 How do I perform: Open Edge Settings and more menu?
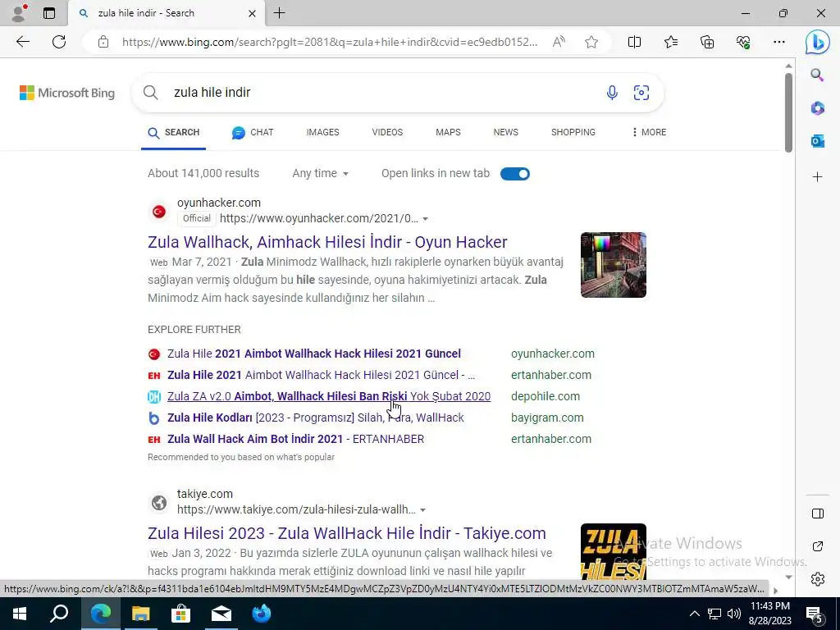point(779,42)
